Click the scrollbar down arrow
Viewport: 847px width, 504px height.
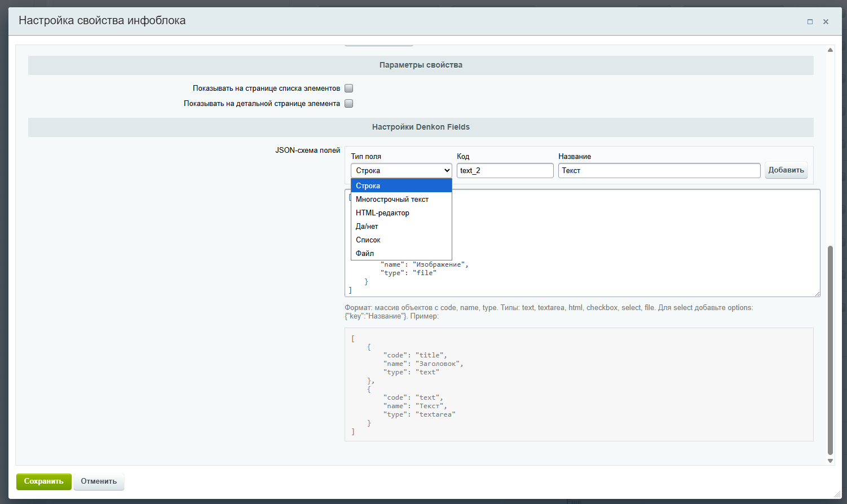point(830,461)
